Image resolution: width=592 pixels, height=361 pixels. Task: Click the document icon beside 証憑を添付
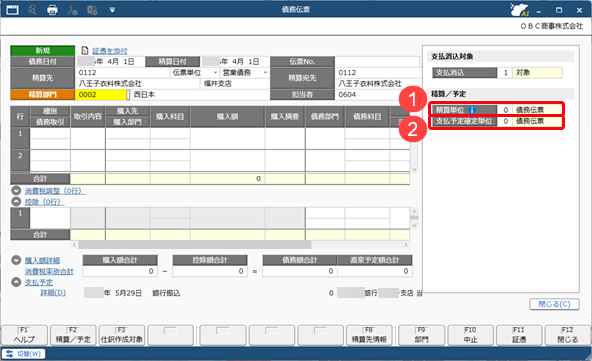(x=85, y=51)
